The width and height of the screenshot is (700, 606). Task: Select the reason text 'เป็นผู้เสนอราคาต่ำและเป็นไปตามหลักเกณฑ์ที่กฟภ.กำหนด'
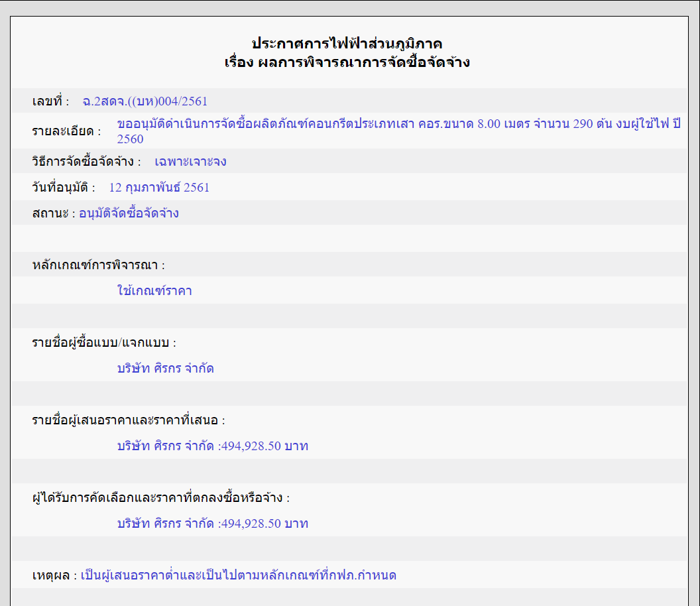tap(239, 576)
